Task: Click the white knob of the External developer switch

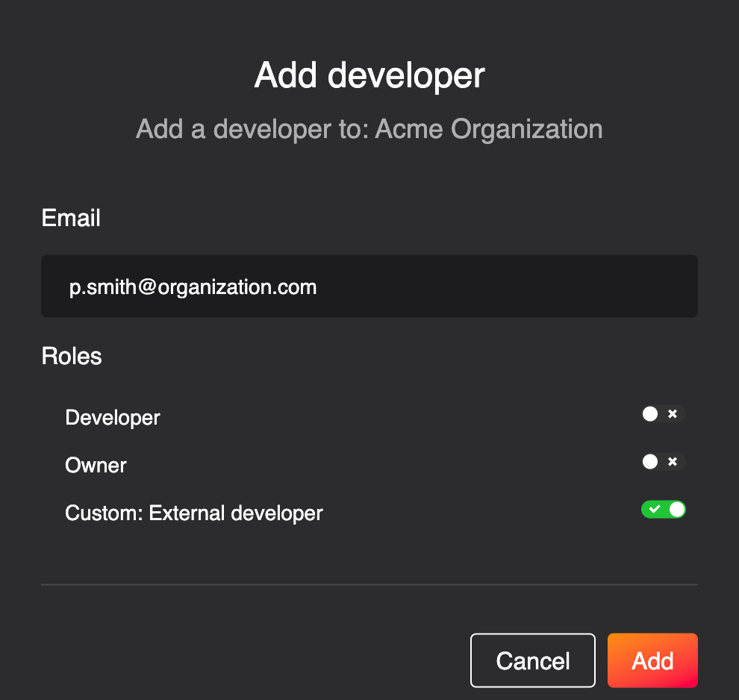Action: click(x=677, y=509)
